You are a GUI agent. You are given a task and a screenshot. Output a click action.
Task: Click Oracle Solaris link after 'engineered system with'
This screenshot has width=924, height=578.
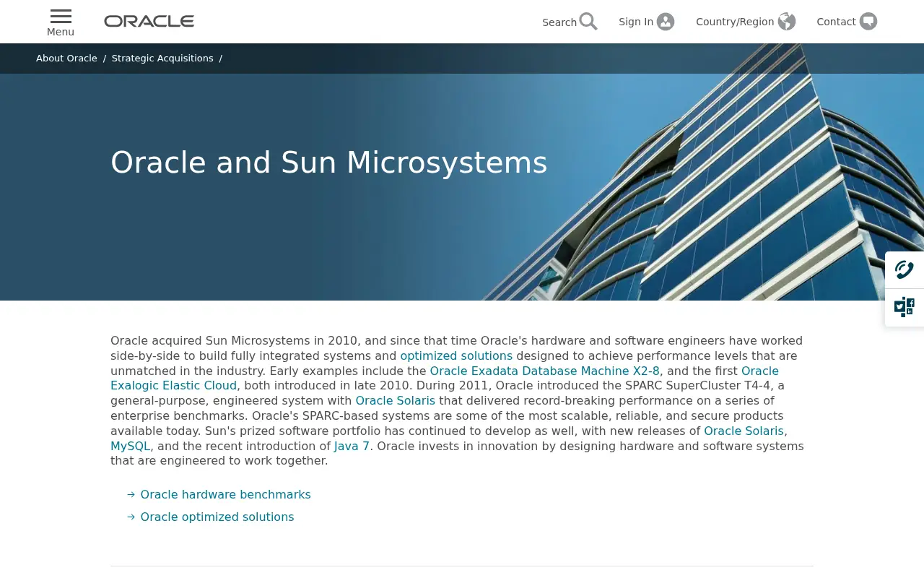point(395,401)
